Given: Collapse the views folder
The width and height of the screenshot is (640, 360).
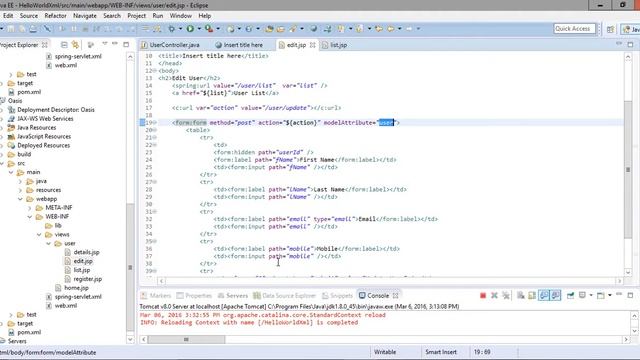Looking at the screenshot, I should click(39, 234).
